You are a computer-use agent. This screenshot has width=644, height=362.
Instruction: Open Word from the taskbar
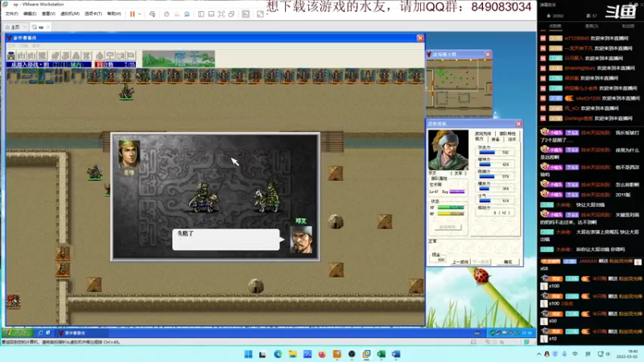[x=396, y=354]
